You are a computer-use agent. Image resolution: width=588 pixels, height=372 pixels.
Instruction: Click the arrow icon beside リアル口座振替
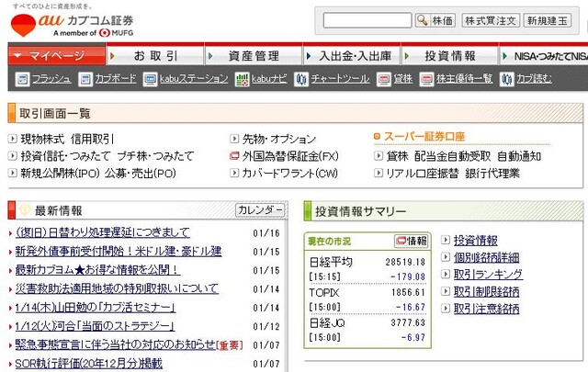pyautogui.click(x=379, y=173)
